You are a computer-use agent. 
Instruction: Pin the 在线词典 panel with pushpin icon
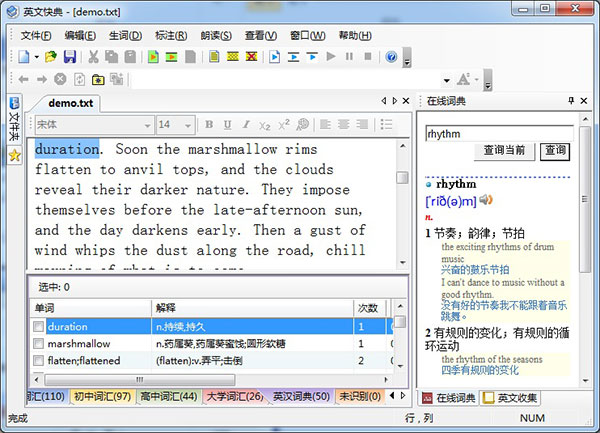pos(571,101)
